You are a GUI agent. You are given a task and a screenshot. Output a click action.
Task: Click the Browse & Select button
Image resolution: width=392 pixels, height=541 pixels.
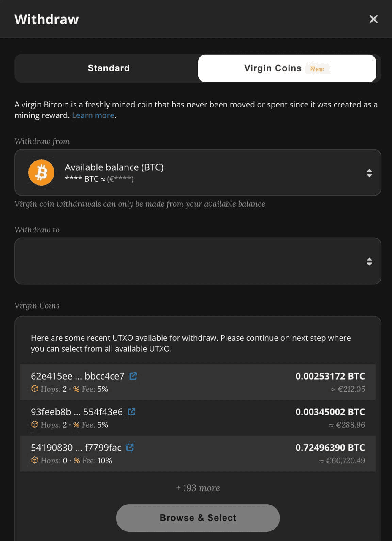click(198, 518)
